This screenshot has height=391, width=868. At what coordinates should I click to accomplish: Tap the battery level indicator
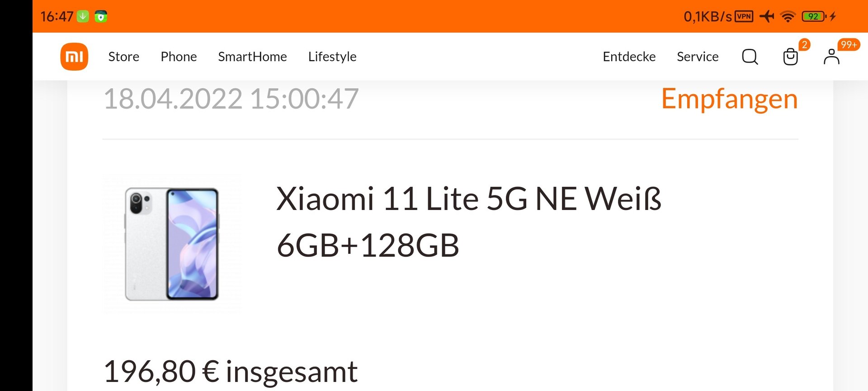pos(814,17)
